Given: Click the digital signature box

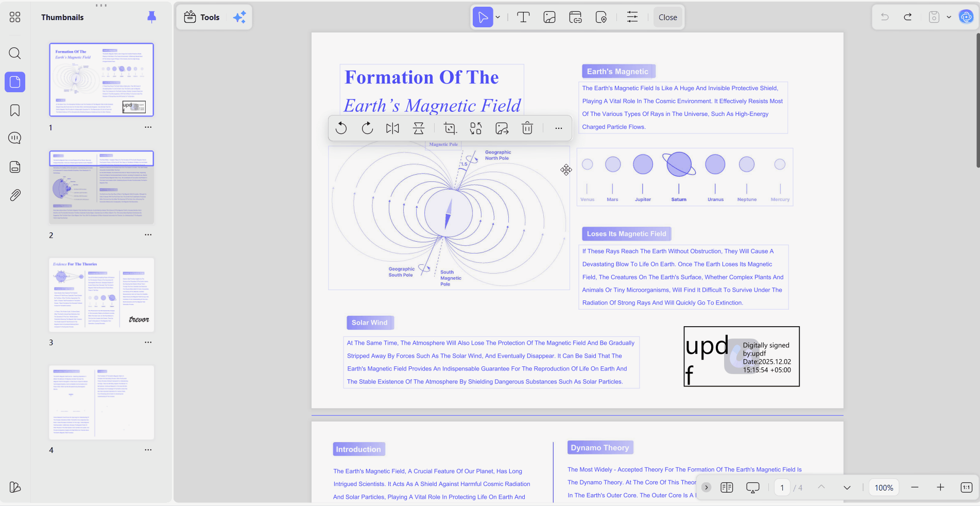Looking at the screenshot, I should pos(742,357).
